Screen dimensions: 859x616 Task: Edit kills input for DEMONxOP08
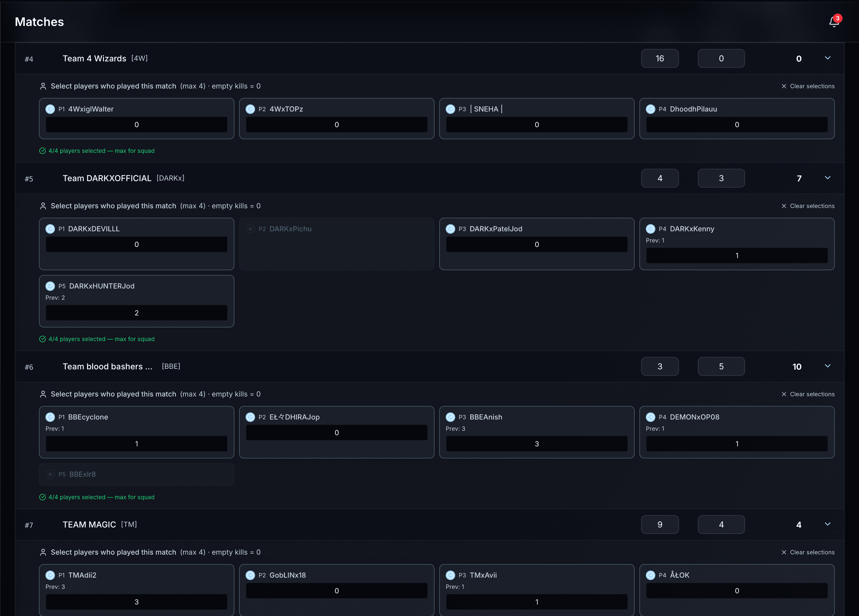pyautogui.click(x=737, y=444)
